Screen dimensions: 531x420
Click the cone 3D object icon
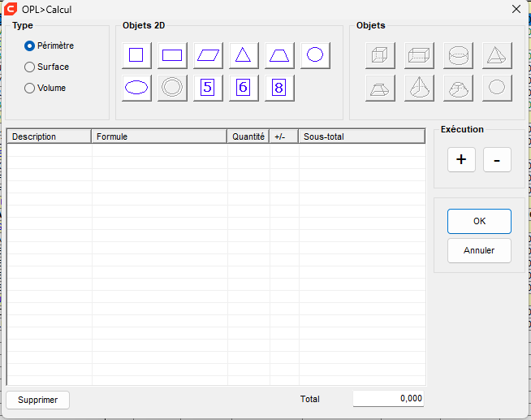[419, 88]
